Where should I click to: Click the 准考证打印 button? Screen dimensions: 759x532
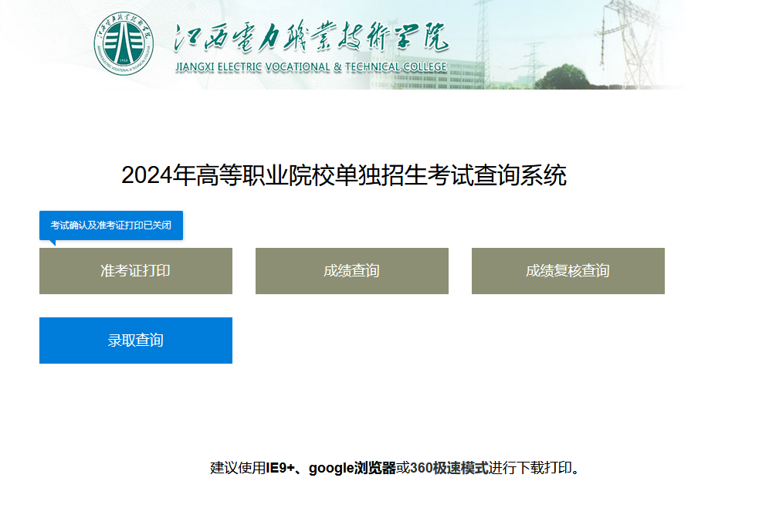(136, 270)
